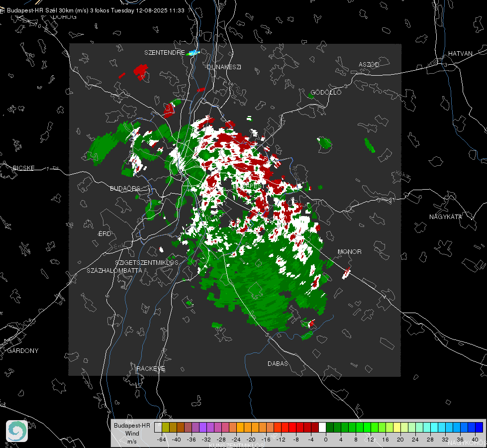Click the m/s unit label in legend
487x448 pixels.
click(x=132, y=442)
